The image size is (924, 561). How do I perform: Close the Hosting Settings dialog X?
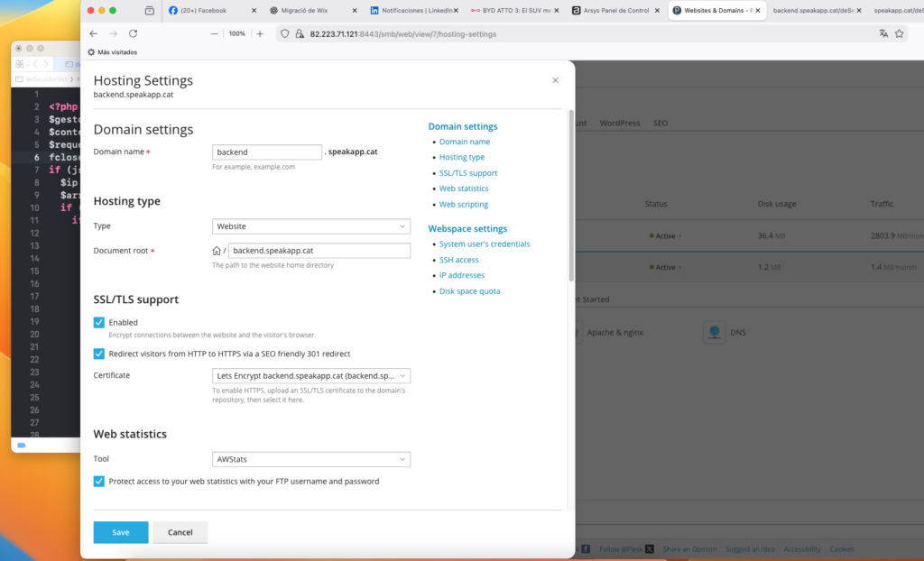pos(555,80)
